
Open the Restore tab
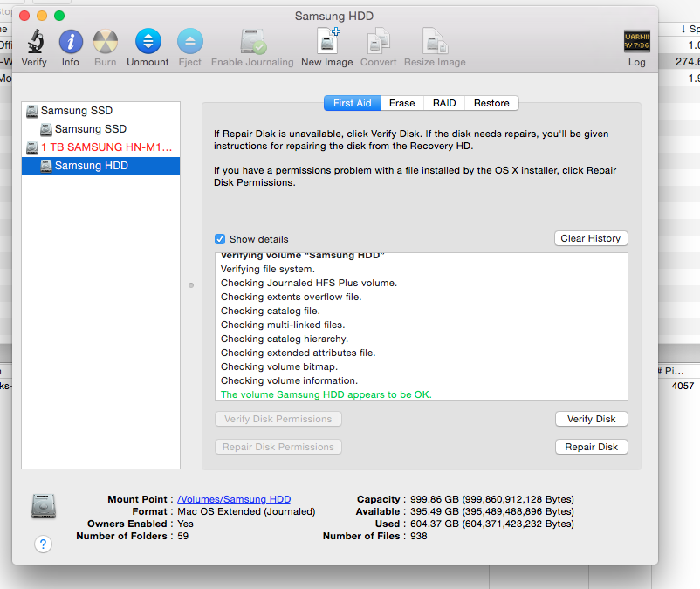(491, 103)
